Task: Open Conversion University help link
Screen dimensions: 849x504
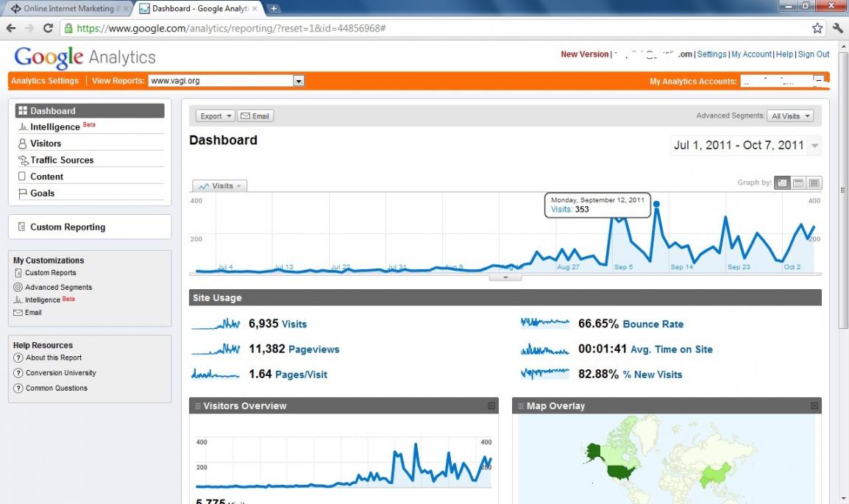Action: click(x=60, y=373)
